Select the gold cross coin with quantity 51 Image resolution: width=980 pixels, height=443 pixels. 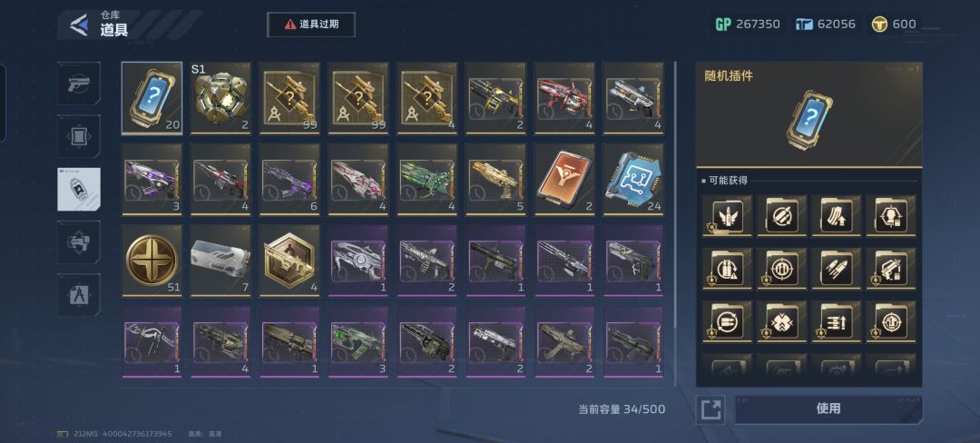[x=152, y=261]
